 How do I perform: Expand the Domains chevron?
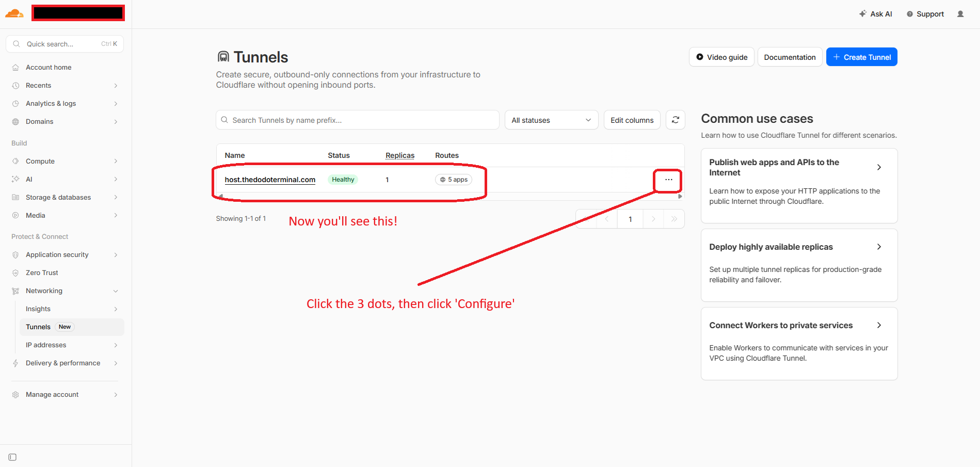[x=116, y=122]
